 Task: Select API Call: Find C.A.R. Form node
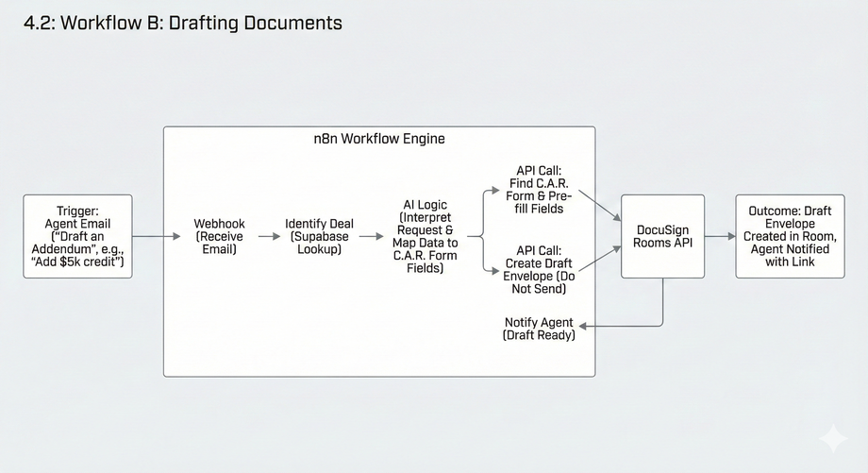(x=539, y=190)
